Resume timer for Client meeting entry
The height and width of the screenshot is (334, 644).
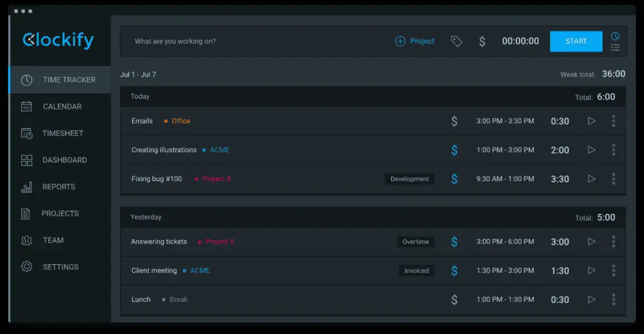click(x=591, y=270)
